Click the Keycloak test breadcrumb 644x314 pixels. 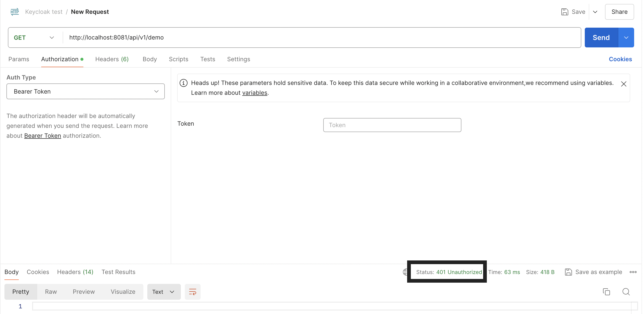44,12
